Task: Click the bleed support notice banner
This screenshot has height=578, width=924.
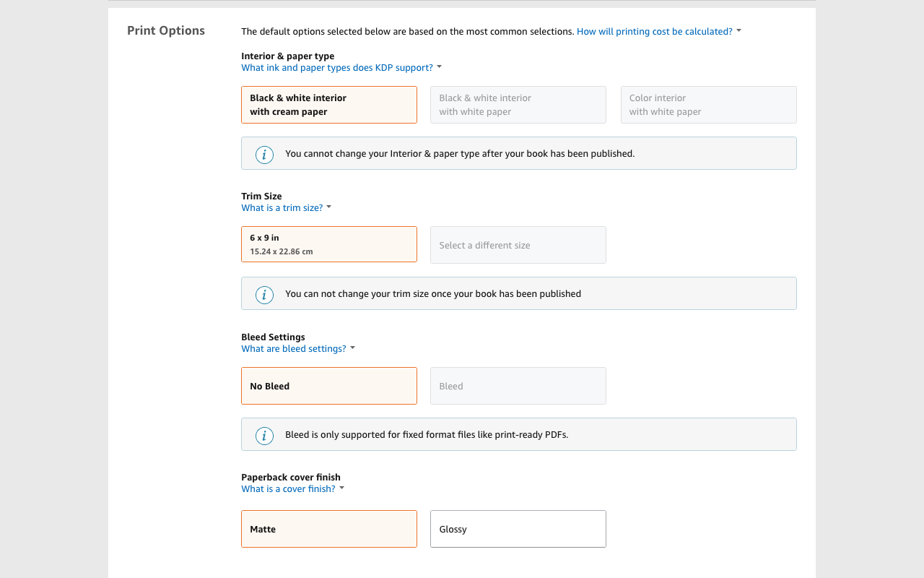Action: 518,433
